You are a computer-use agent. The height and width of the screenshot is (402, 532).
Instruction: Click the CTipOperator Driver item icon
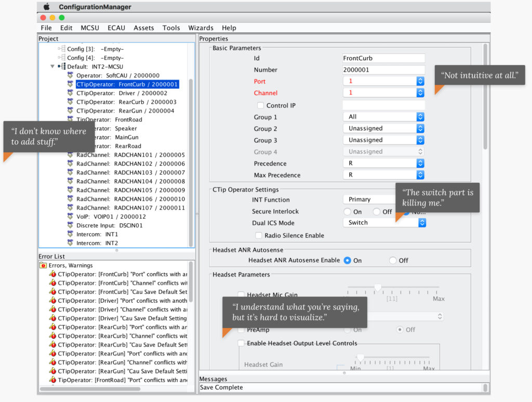click(70, 93)
